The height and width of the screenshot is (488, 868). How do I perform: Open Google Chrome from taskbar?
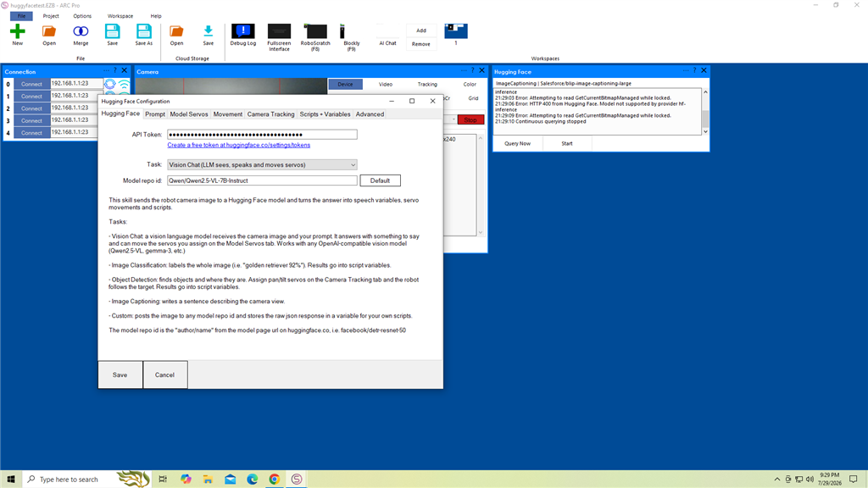point(274,480)
